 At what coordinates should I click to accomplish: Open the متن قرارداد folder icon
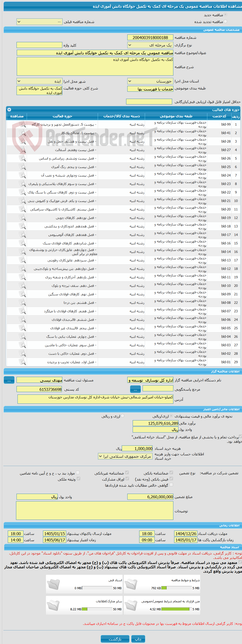[x=131, y=605]
